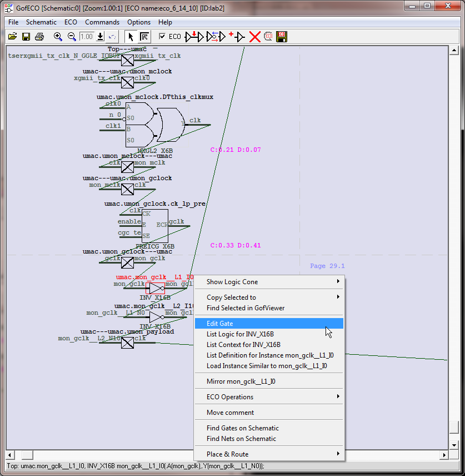465x476 pixels.
Task: Click the add gate plus icon
Action: (x=237, y=37)
